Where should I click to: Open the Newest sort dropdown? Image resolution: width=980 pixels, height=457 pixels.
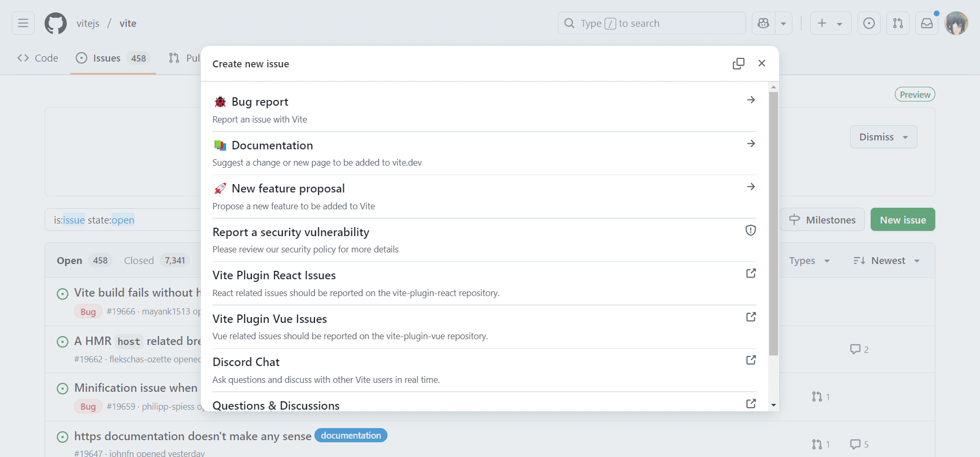coord(886,261)
